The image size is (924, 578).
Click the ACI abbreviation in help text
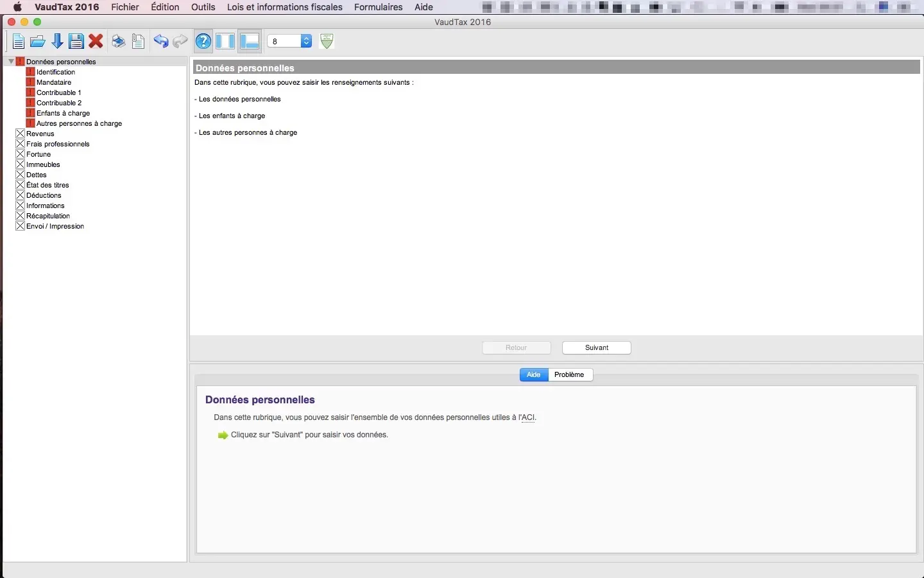click(527, 417)
